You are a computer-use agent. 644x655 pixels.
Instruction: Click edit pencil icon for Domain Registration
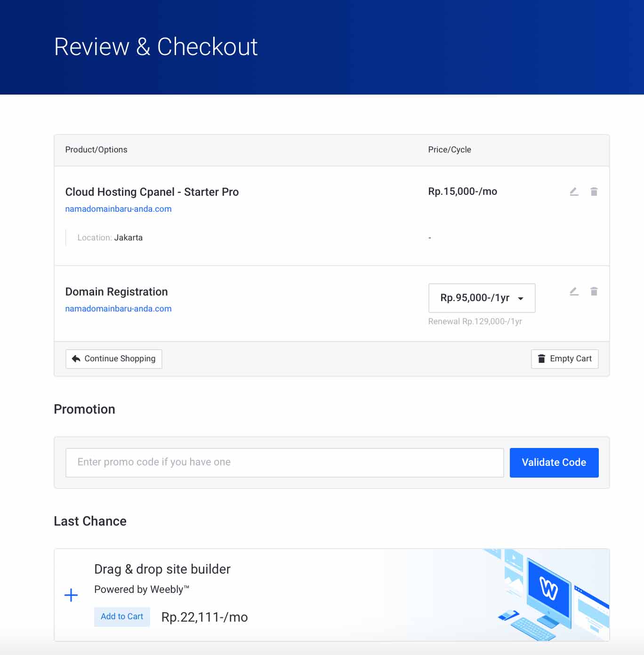pos(574,291)
